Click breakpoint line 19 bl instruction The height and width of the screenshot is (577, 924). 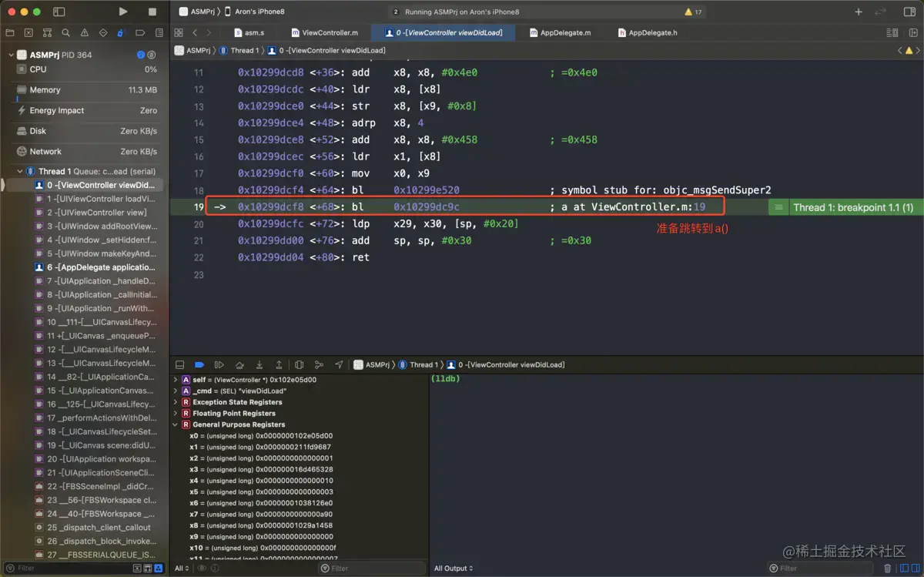click(x=466, y=206)
